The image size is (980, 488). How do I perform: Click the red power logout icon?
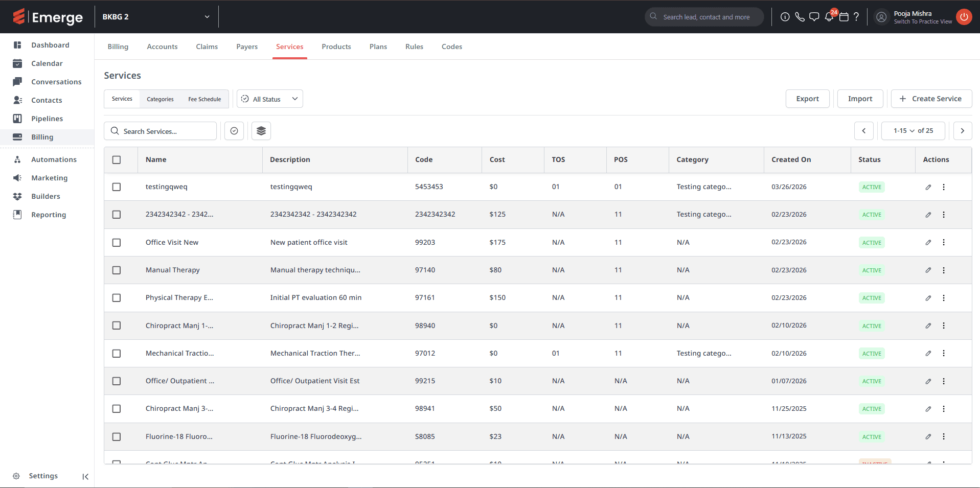[964, 17]
